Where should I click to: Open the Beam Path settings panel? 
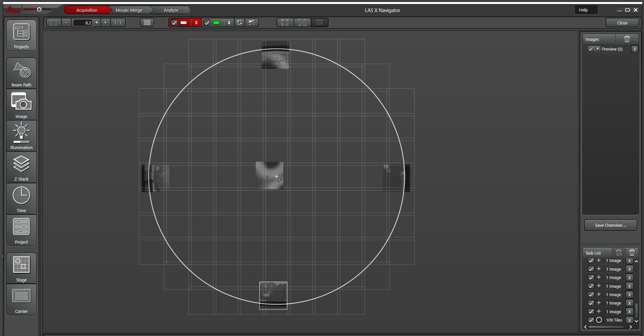tap(21, 74)
